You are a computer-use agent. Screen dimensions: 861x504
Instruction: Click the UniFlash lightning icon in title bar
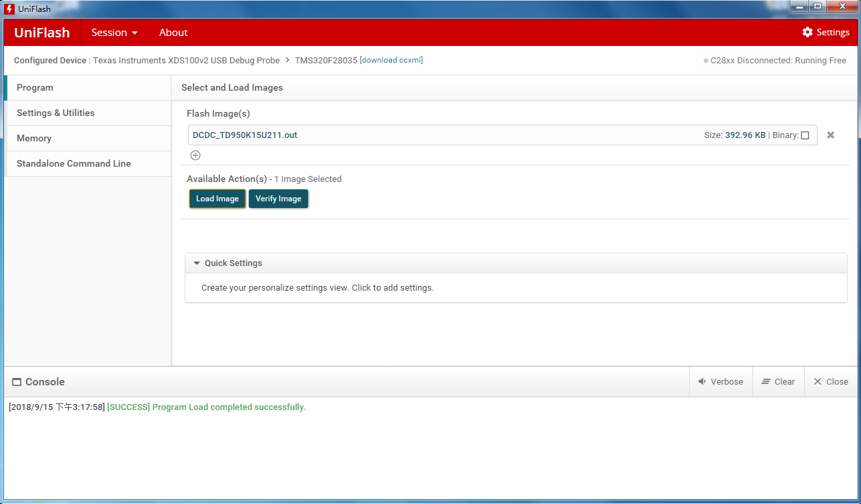[9, 9]
